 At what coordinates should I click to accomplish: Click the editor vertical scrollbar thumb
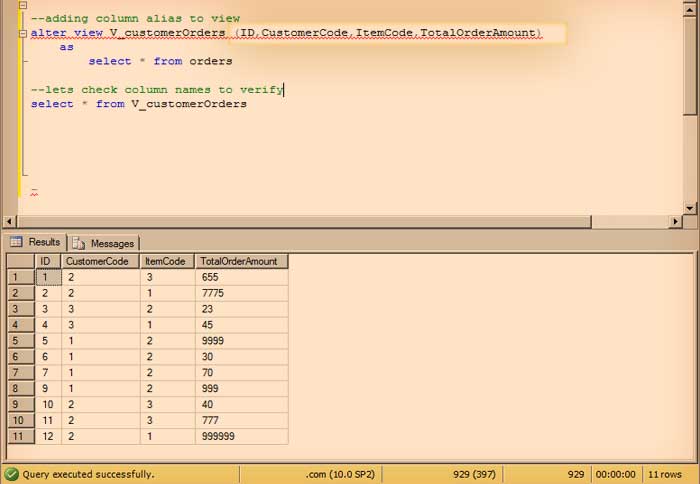tap(690, 66)
